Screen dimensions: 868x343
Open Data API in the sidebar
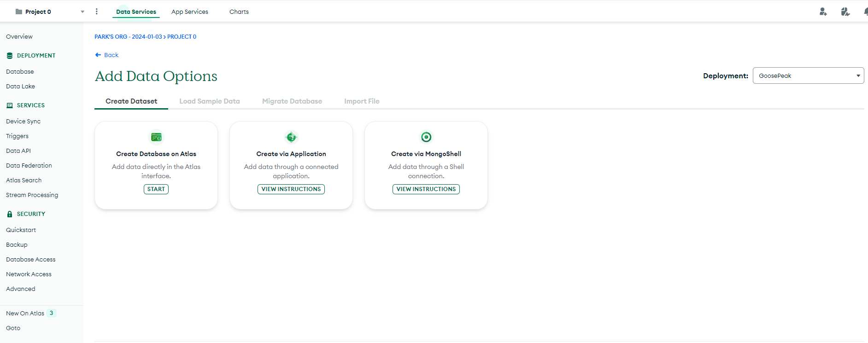[18, 151]
